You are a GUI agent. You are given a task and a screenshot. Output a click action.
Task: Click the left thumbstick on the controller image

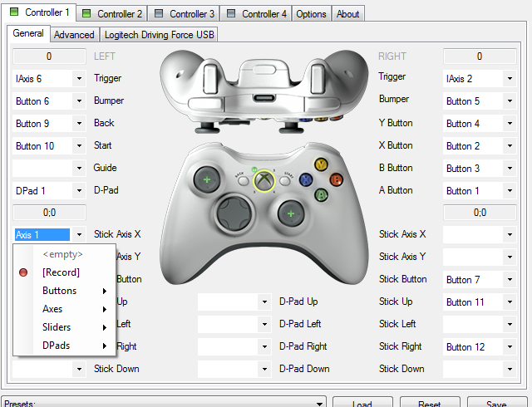tap(207, 179)
